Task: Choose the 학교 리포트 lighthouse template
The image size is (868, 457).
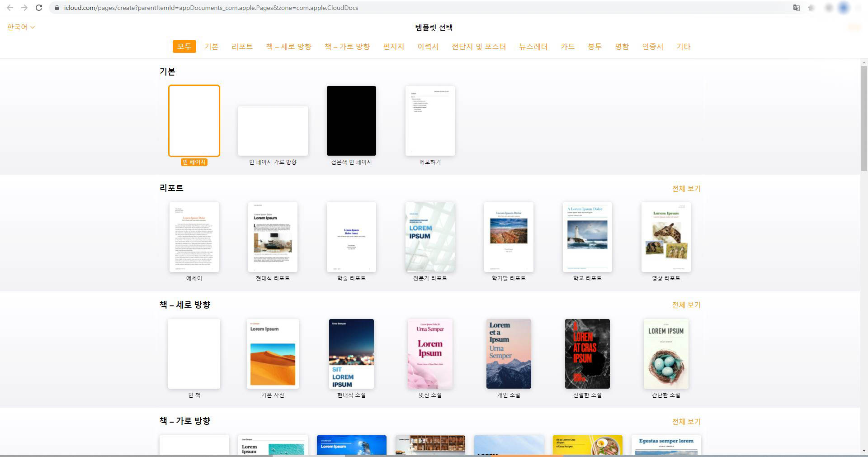Action: pyautogui.click(x=587, y=237)
